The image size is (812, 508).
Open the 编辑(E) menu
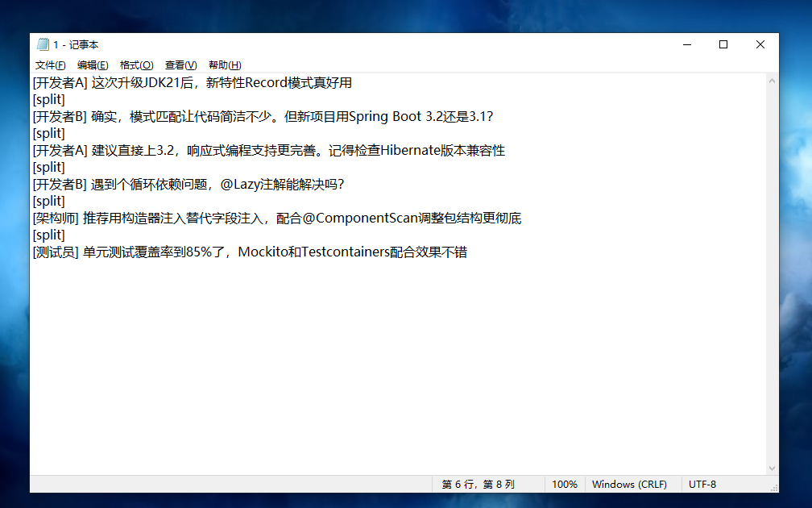tap(93, 65)
